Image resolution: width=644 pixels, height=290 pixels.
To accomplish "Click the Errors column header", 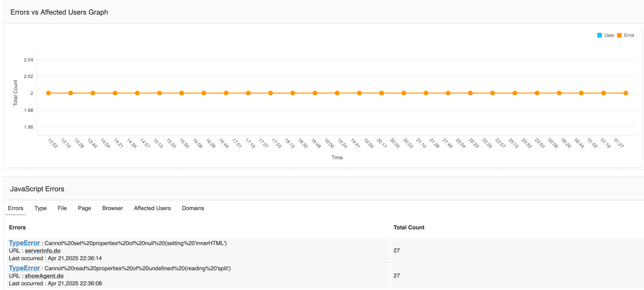I will (x=17, y=227).
